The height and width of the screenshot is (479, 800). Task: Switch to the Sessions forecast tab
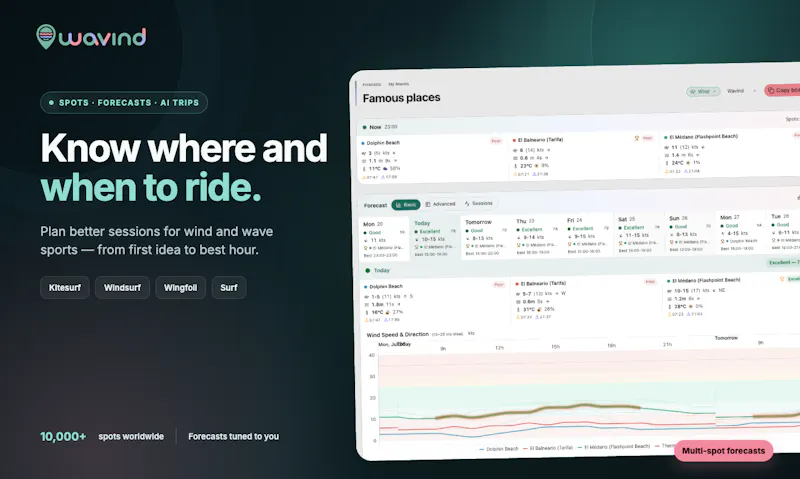coord(479,204)
